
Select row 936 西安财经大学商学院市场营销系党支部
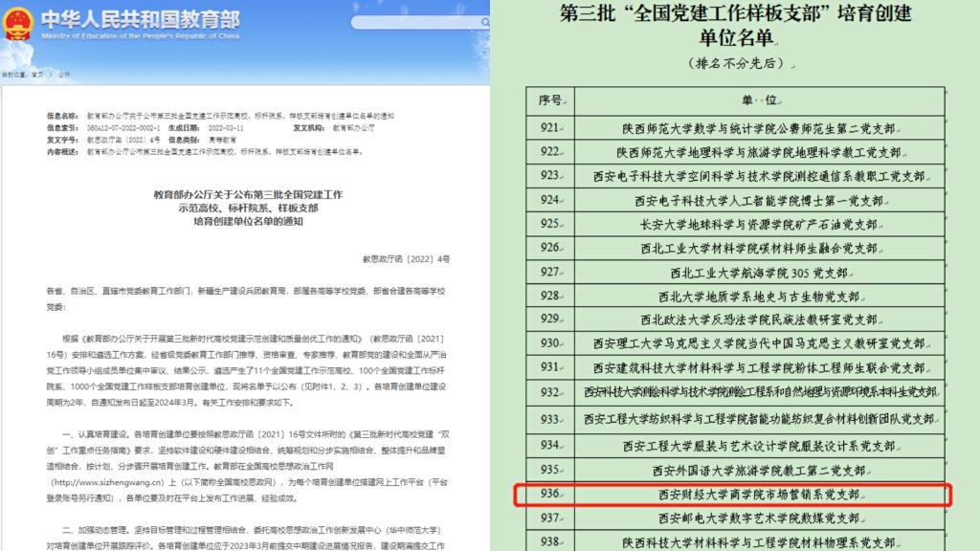click(759, 495)
